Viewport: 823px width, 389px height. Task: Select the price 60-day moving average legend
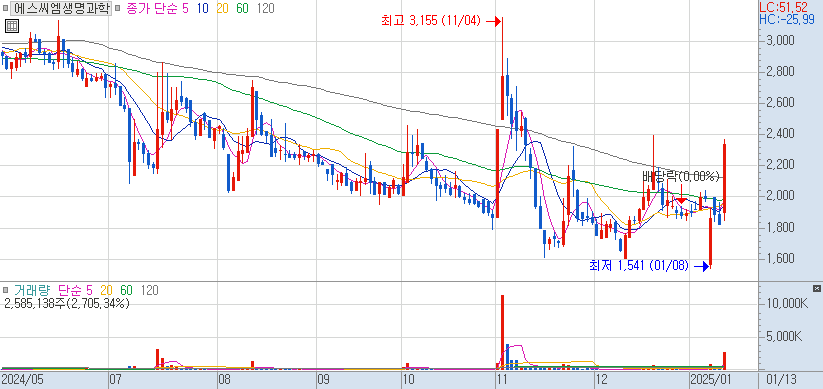[x=242, y=8]
